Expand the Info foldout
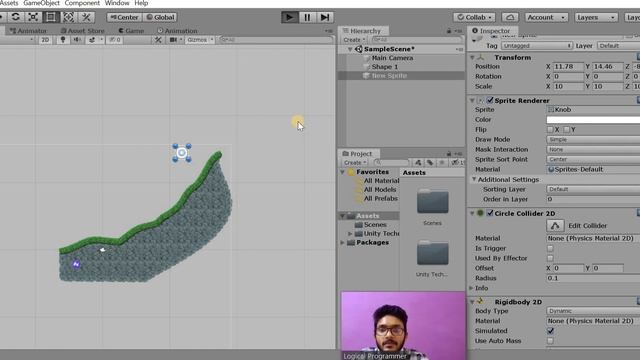Viewport: 640px width, 360px height. 471,288
